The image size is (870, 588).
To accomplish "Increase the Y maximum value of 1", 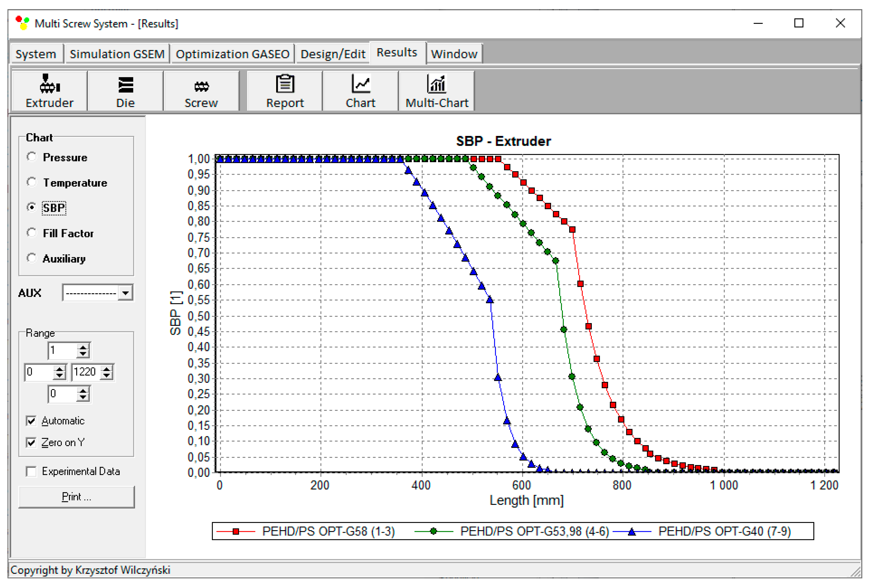I will [83, 347].
